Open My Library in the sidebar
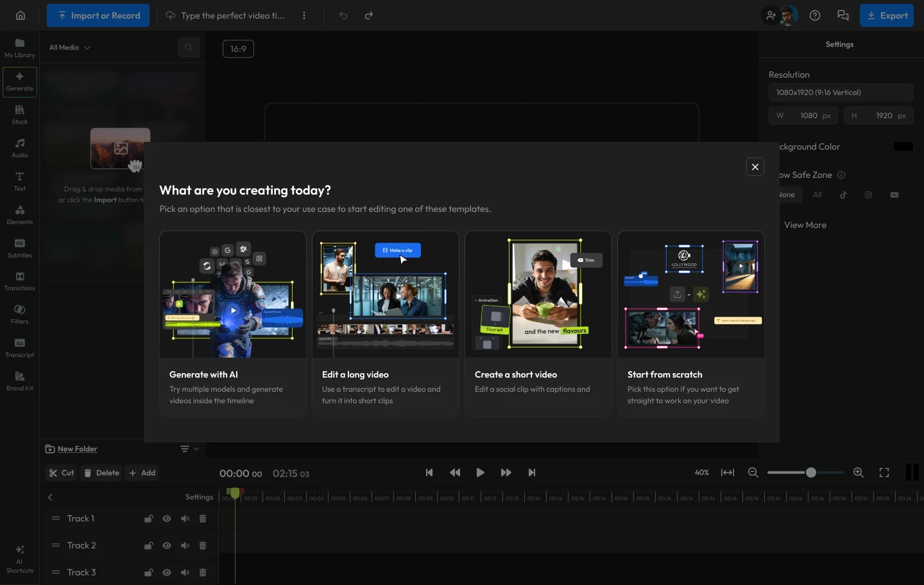Image resolution: width=924 pixels, height=585 pixels. tap(20, 48)
